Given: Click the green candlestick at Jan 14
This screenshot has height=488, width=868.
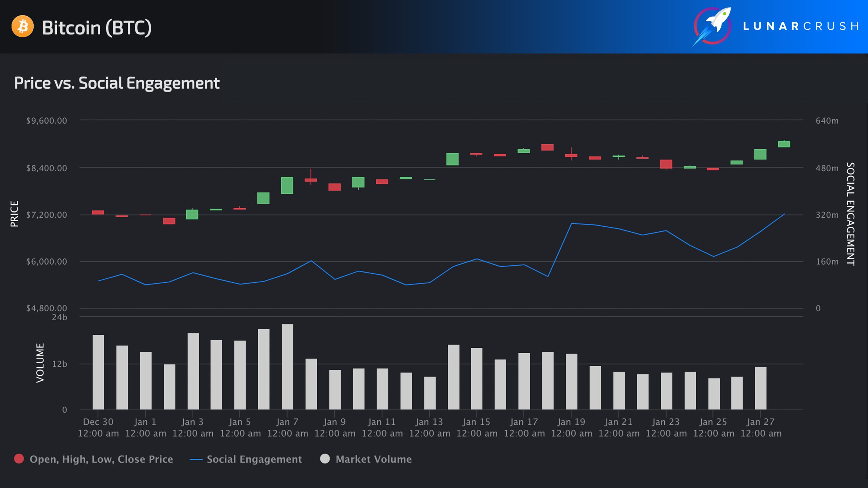Looking at the screenshot, I should click(452, 159).
